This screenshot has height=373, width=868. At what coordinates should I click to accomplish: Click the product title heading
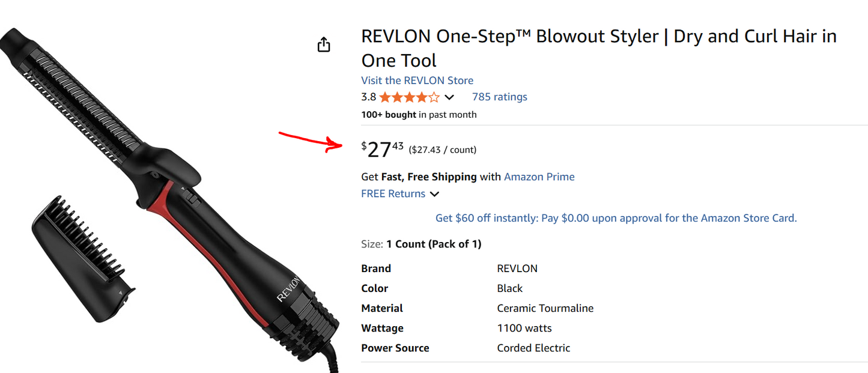tap(598, 47)
